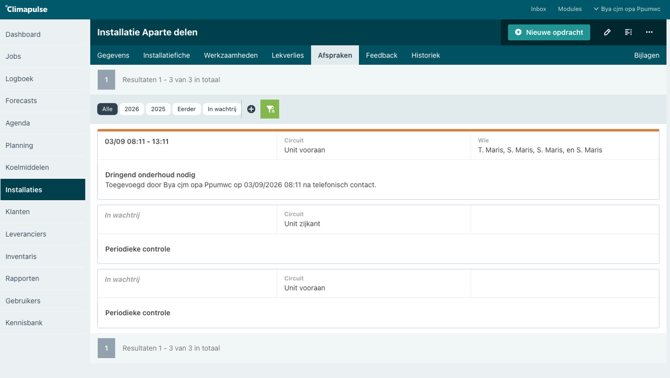Open the 03/09 08:11 - 13:11 appointment

pos(137,141)
